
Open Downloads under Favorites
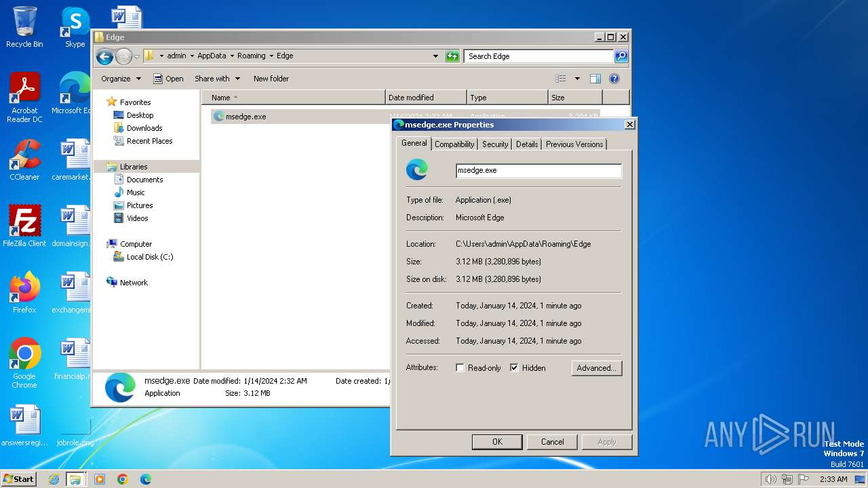point(138,128)
